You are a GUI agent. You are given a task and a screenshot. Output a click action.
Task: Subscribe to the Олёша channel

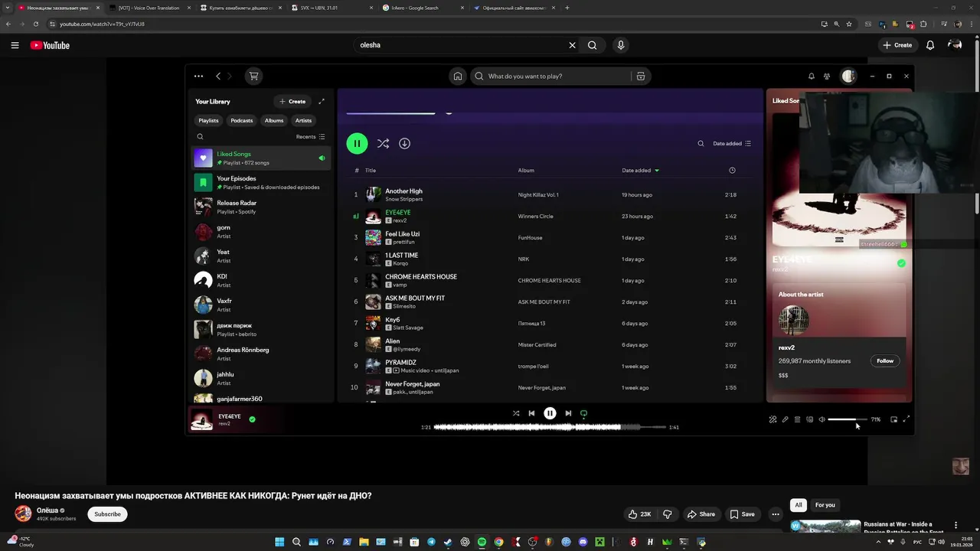[x=107, y=514]
